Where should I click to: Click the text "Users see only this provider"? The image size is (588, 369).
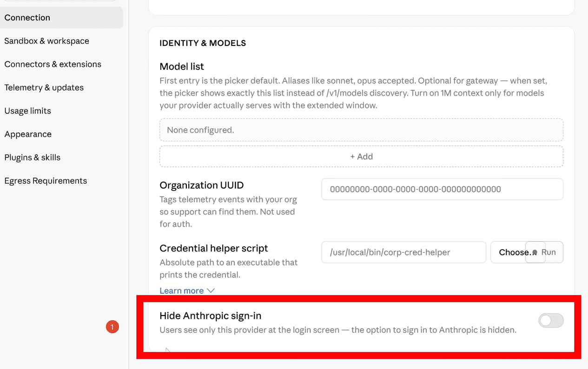pos(212,330)
